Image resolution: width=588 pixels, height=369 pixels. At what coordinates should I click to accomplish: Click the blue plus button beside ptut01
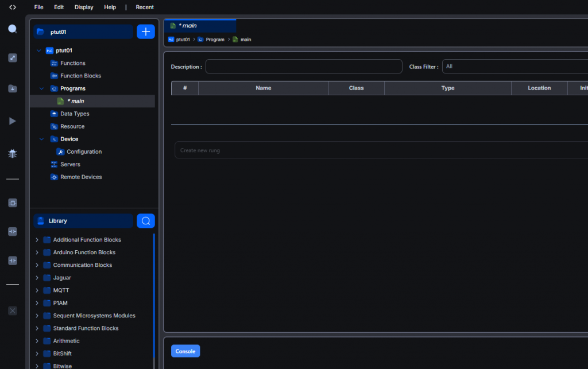point(145,32)
